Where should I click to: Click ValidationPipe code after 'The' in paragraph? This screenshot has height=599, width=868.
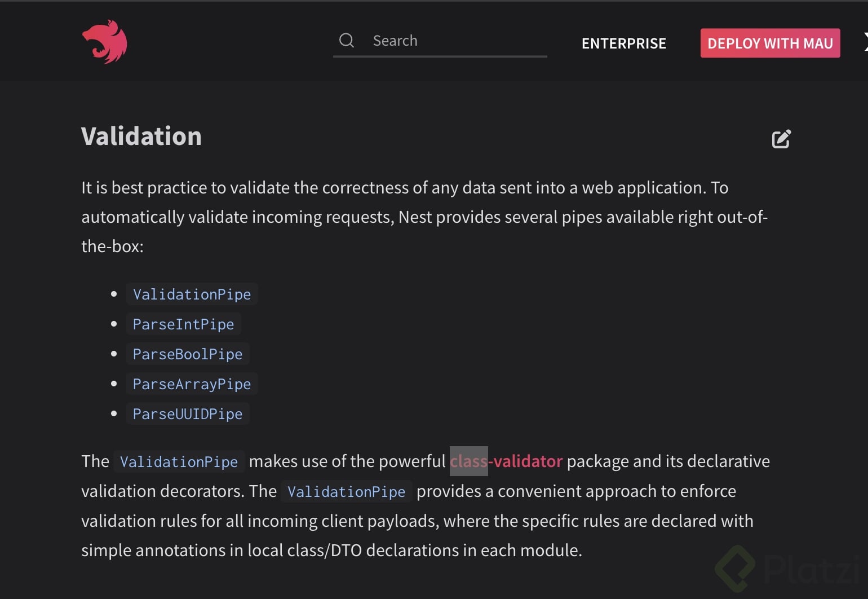coord(179,462)
